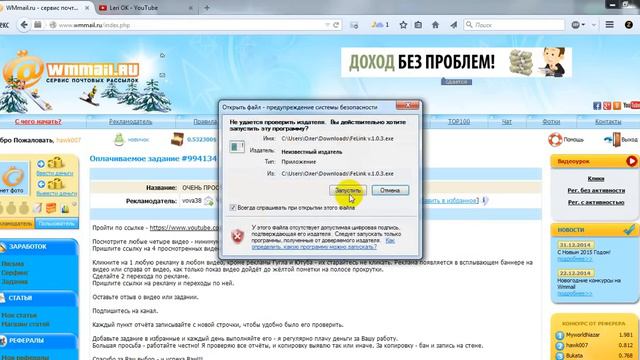
Task: Click the notepad pencil icon in profile box
Action: pos(38,208)
